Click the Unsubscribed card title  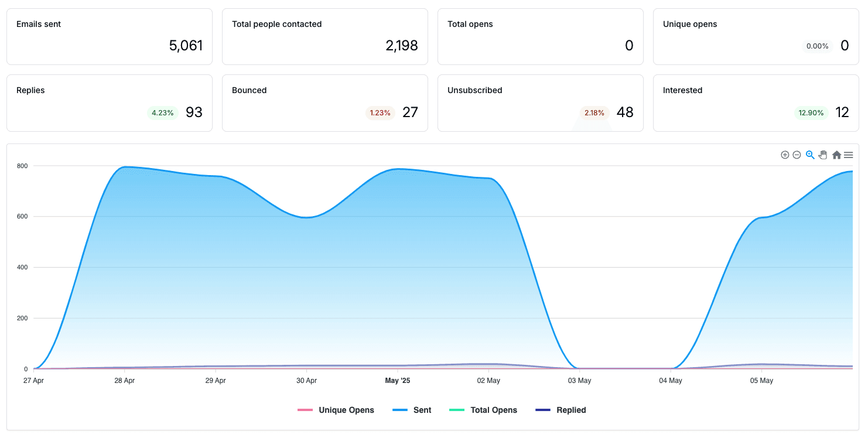click(x=475, y=90)
